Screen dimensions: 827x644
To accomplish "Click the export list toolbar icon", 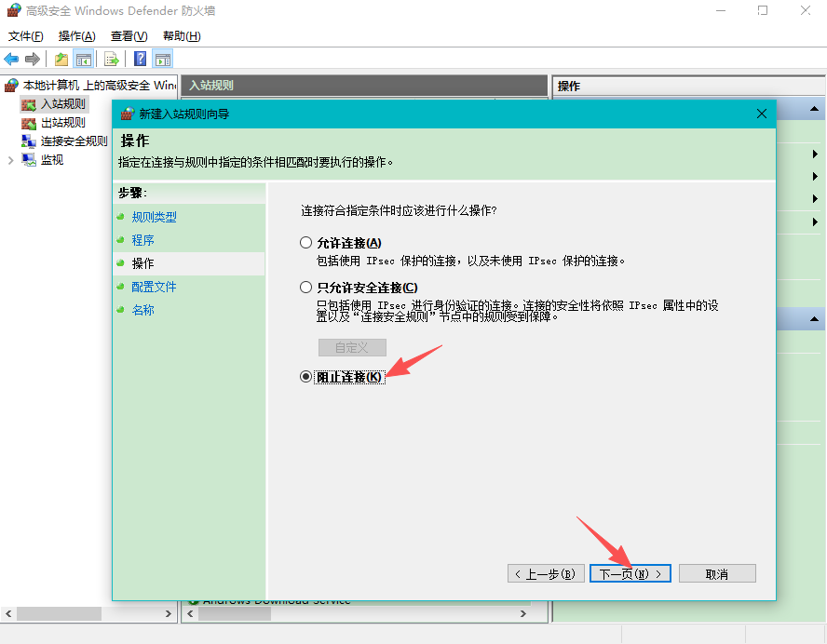I will click(111, 58).
